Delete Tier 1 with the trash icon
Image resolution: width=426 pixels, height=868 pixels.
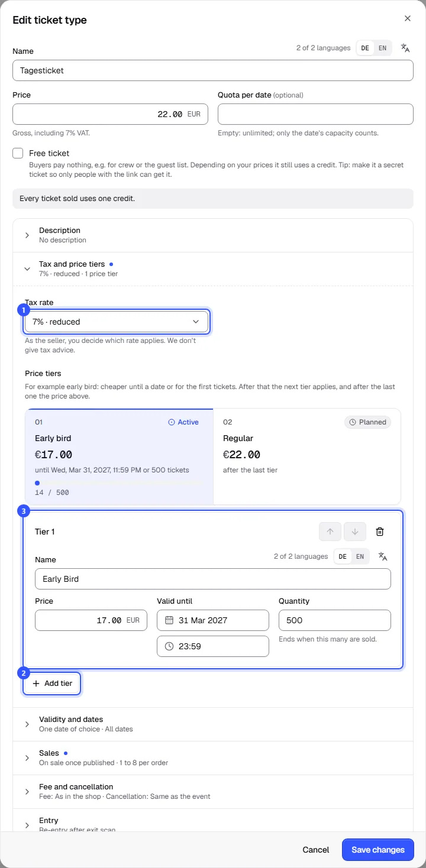(380, 532)
